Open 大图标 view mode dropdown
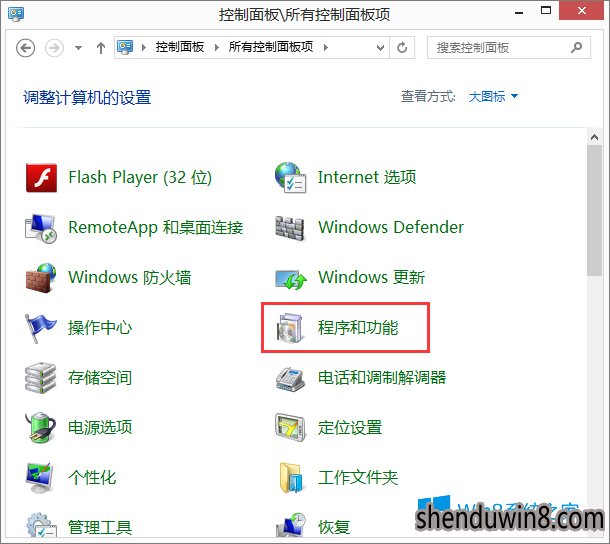The width and height of the screenshot is (610, 544). pos(494,96)
